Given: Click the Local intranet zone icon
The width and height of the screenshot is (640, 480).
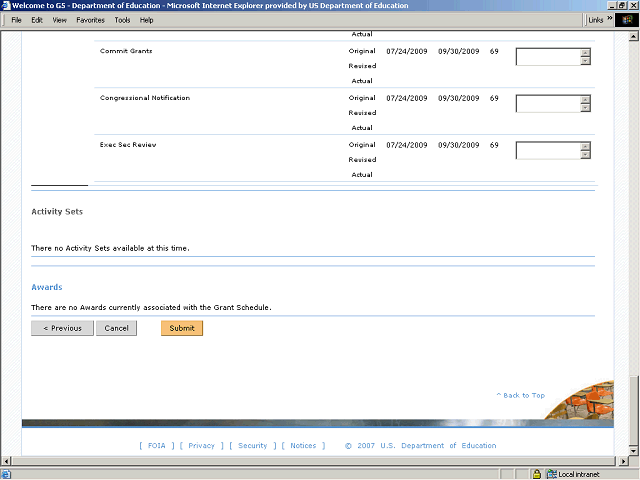Looking at the screenshot, I should click(551, 474).
